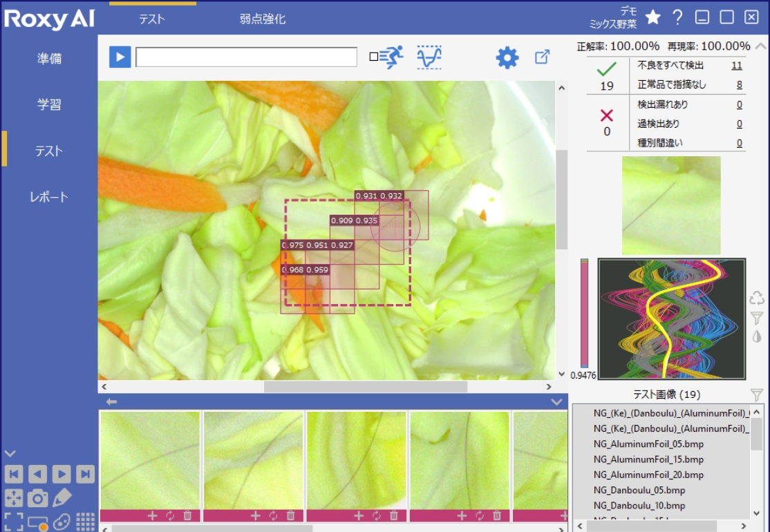Viewport: 770px width, 532px height.
Task: Select NG_AluminumFoil_15.bmp in the test image list
Action: pos(648,459)
